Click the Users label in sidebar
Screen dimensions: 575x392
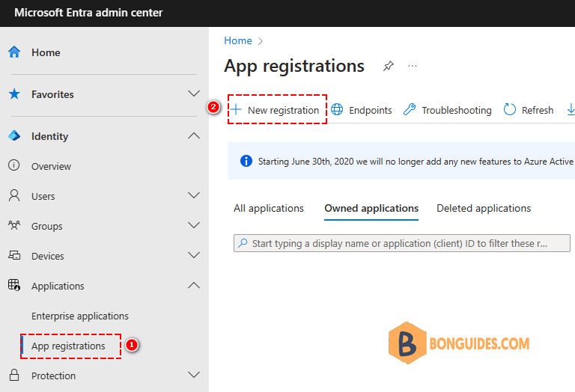coord(43,196)
